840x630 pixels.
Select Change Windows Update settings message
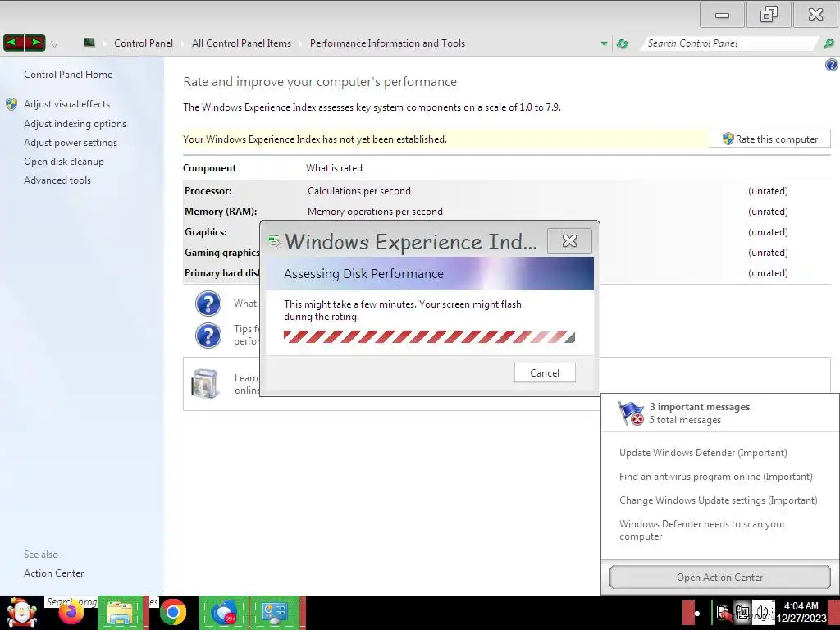pos(718,500)
